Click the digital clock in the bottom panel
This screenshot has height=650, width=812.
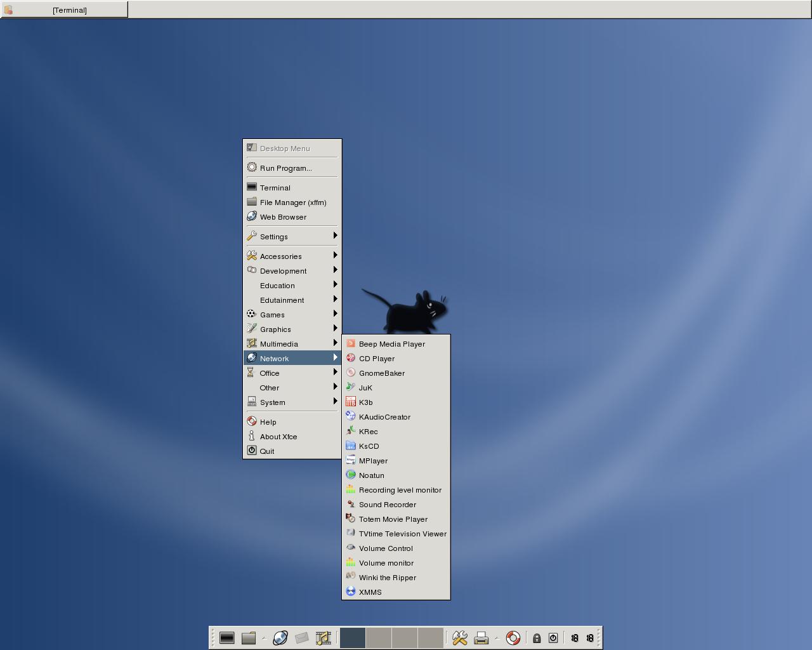[x=582, y=638]
